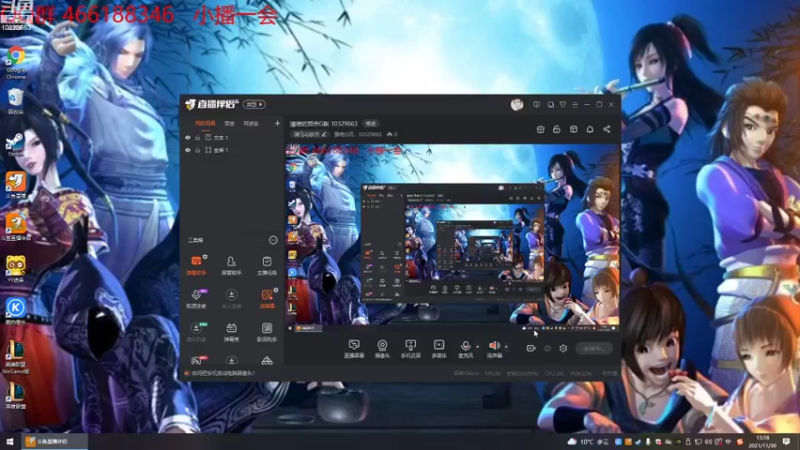The width and height of the screenshot is (800, 450).
Task: Open the YY desktop shortcut
Action: point(16,268)
